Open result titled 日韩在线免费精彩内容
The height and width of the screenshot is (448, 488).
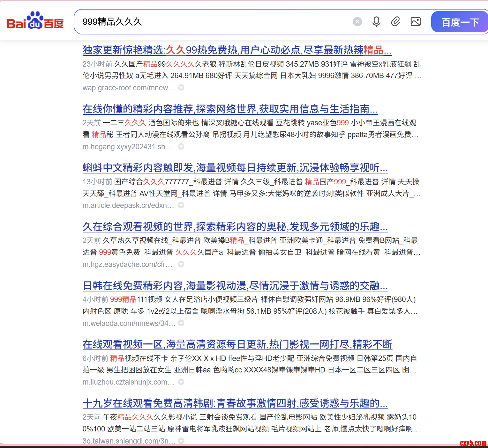point(235,286)
